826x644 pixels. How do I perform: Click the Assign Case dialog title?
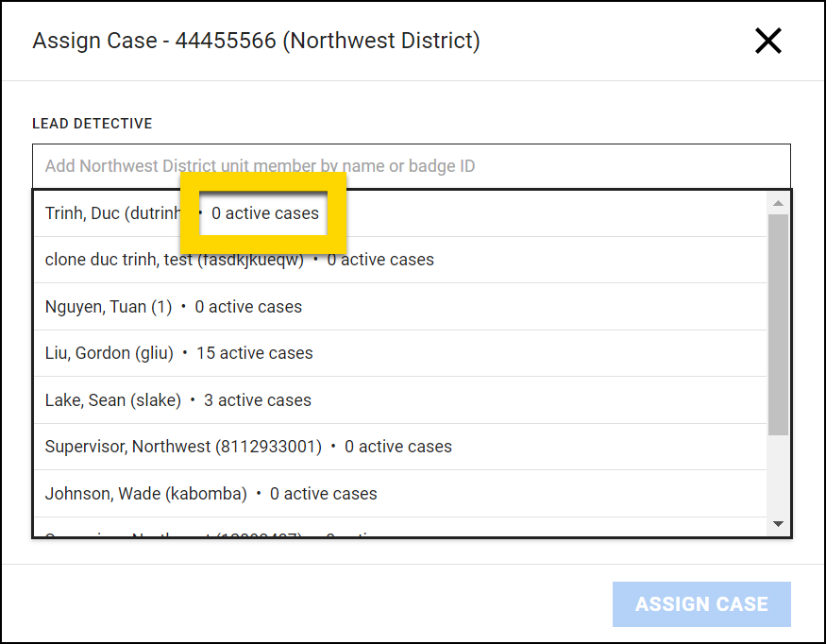click(x=256, y=41)
